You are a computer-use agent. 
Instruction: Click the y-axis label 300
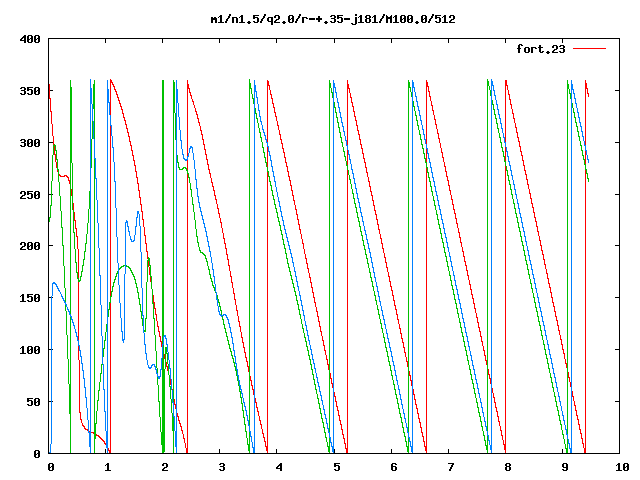30,143
